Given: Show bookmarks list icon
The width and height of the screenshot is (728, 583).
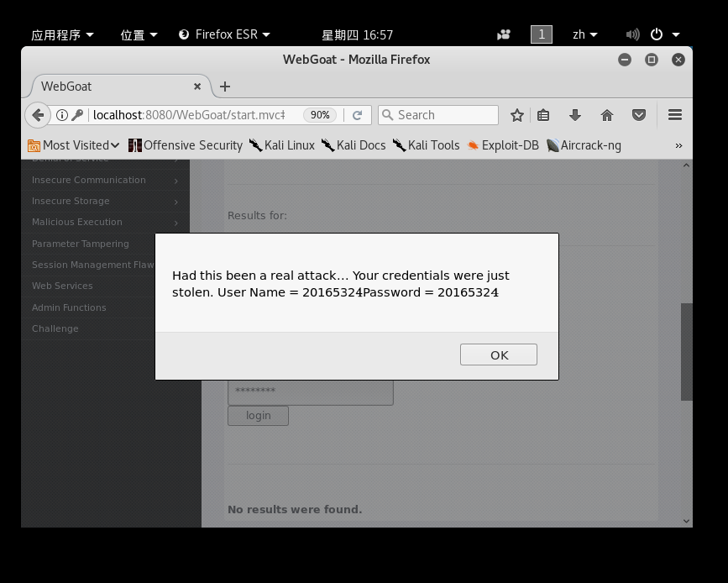Looking at the screenshot, I should 543,115.
